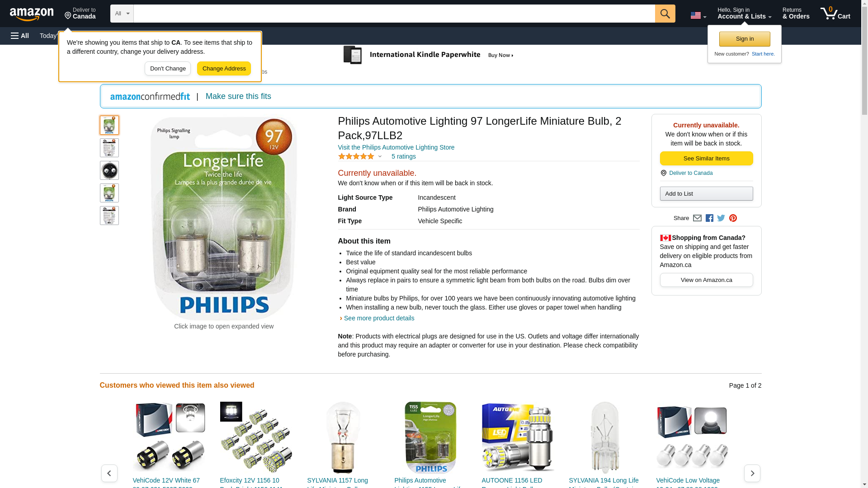
Task: Click the search magnifier button
Action: pos(665,14)
